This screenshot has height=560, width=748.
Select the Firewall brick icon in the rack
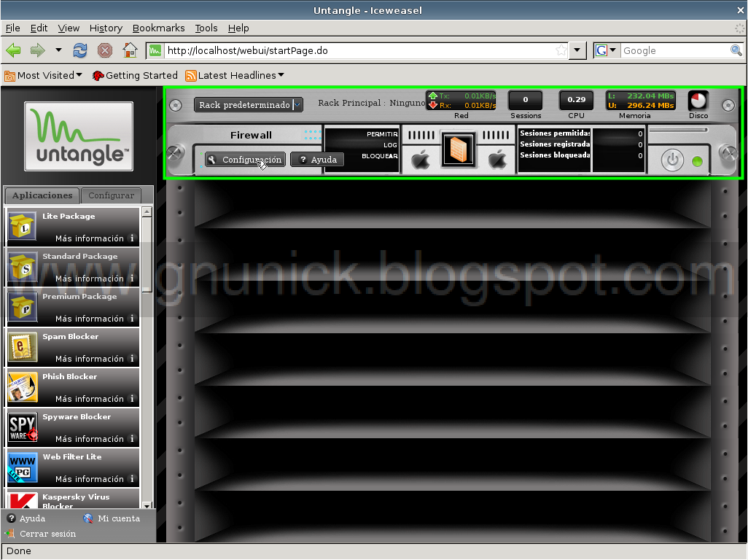point(459,149)
